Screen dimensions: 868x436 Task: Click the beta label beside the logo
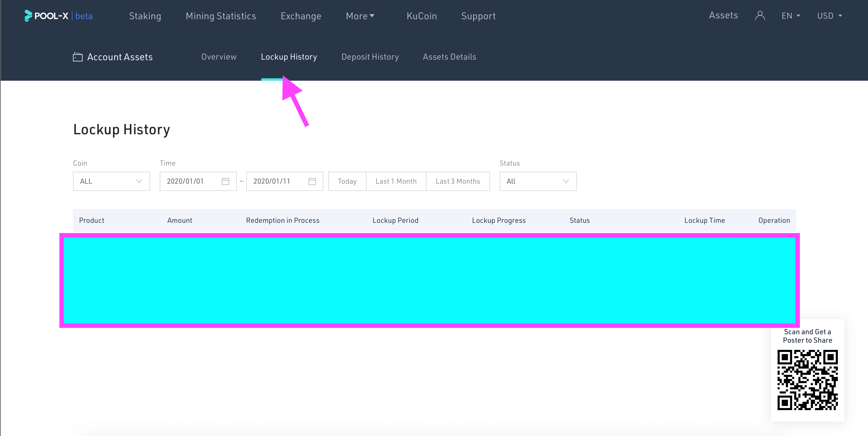coord(84,16)
